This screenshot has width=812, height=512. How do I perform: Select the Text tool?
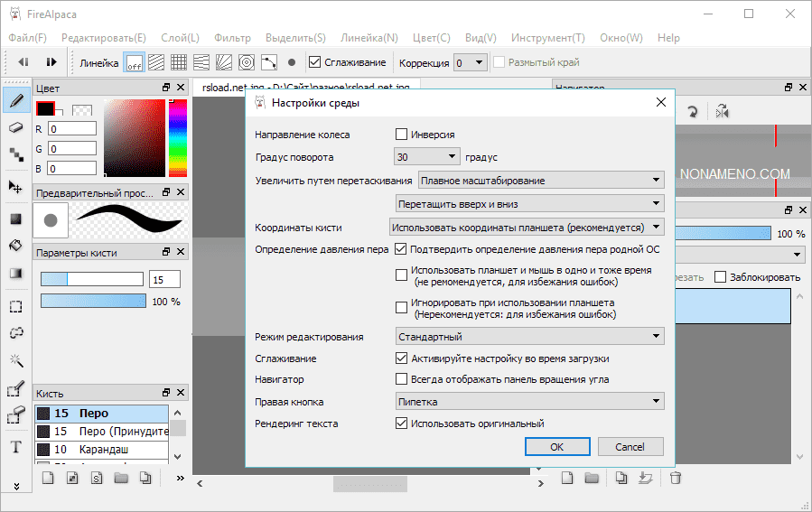(15, 447)
